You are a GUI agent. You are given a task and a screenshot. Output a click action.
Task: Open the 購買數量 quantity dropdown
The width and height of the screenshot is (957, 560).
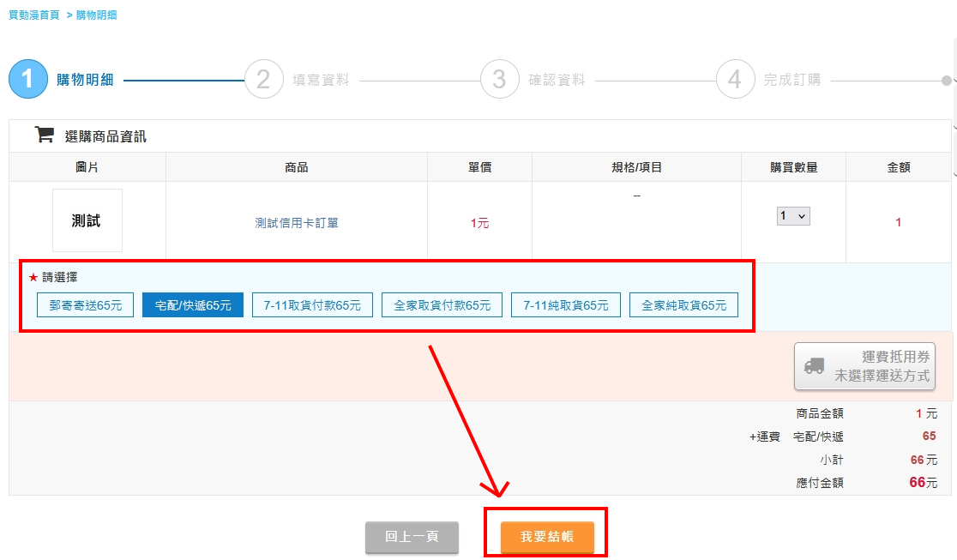[793, 217]
